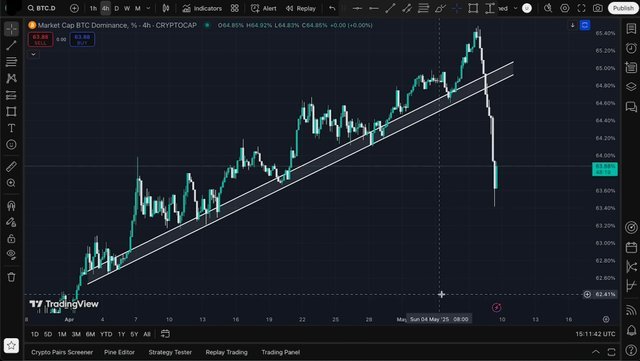Open the forecasting and measurement tools

(x=11, y=95)
